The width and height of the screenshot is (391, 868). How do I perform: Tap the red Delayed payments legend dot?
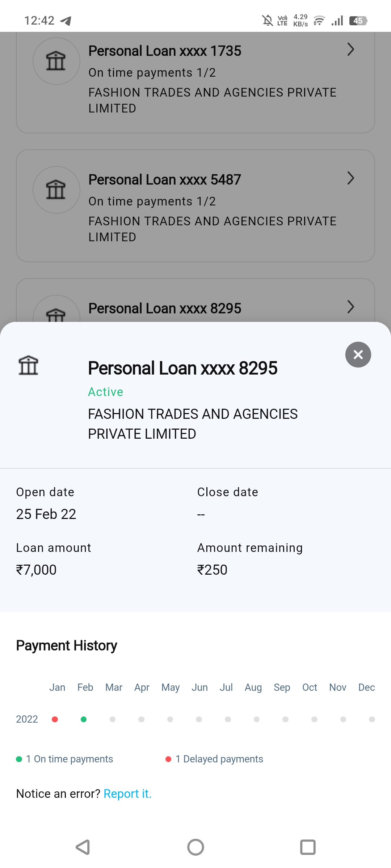click(168, 759)
